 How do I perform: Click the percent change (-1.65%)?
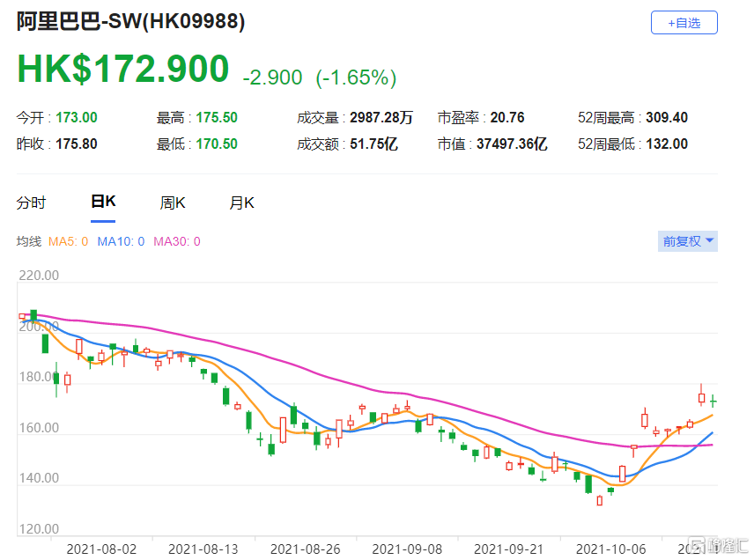tap(356, 77)
